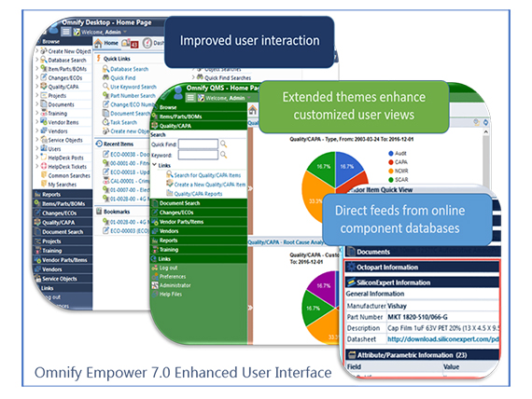The image size is (532, 399).
Task: Click the Documents section icon in Quick View
Action: point(351,252)
